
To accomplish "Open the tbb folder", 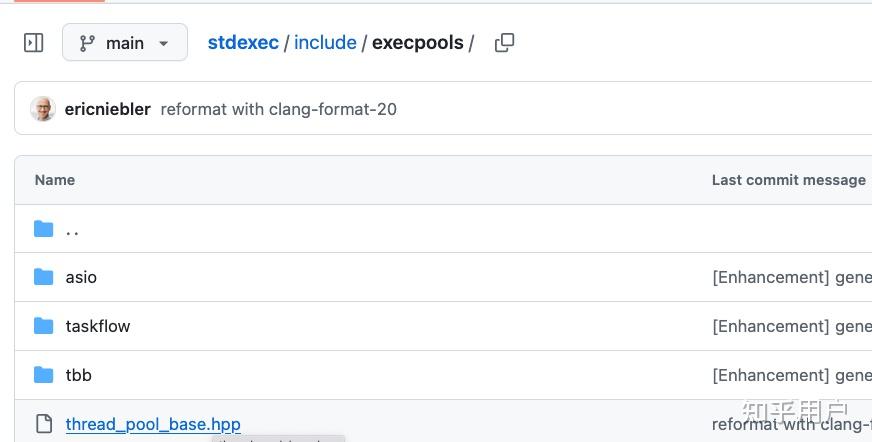I will pyautogui.click(x=79, y=375).
